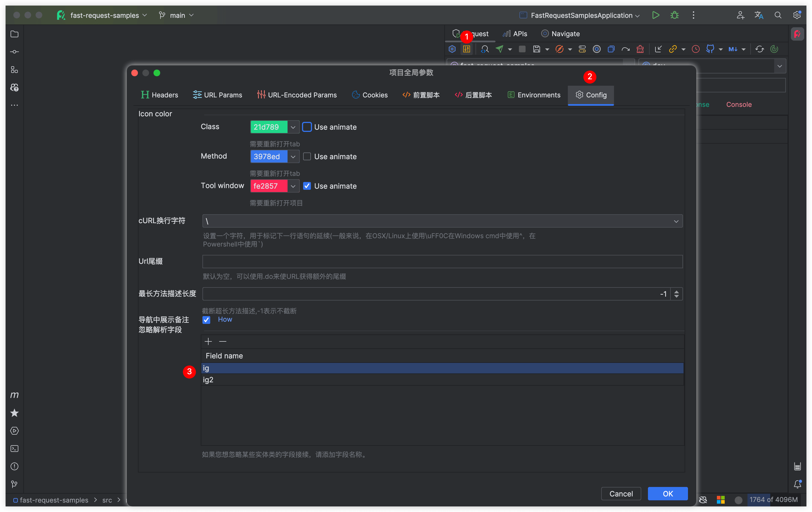Click the minus icon to remove field
Image resolution: width=812 pixels, height=512 pixels.
[x=222, y=341]
